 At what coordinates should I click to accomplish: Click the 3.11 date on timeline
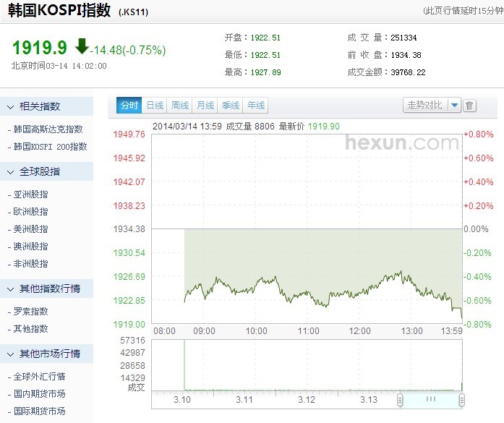coord(244,400)
